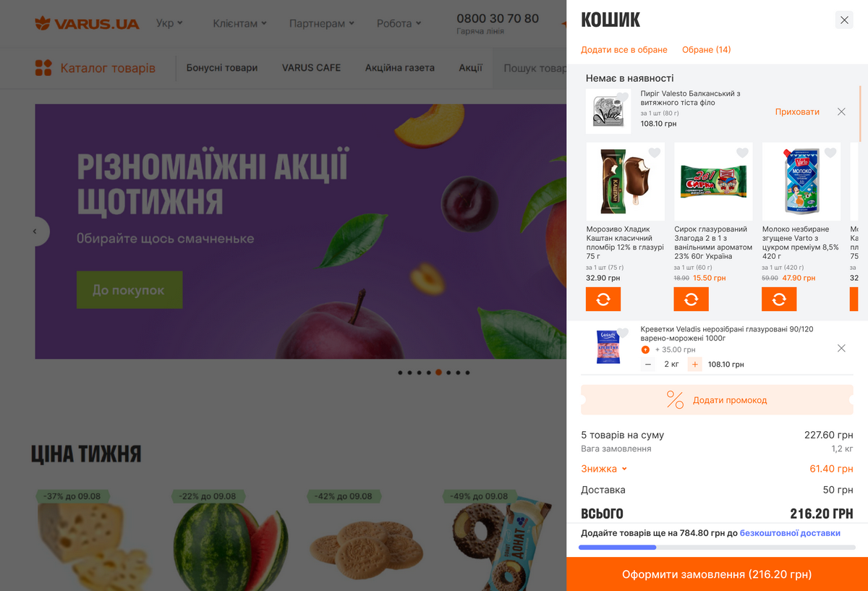
Task: Decrease shrimp quantity with the minus button
Action: 648,365
